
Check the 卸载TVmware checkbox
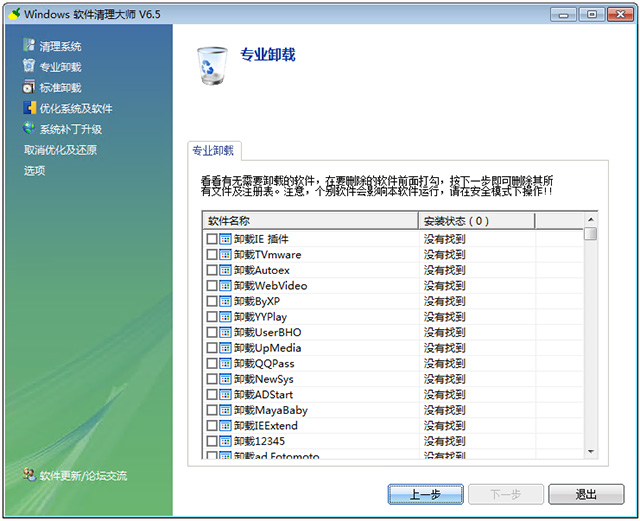pyautogui.click(x=212, y=254)
